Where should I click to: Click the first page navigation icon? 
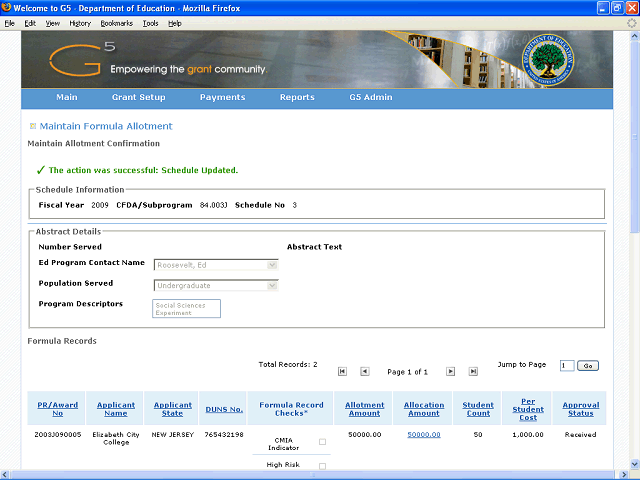(342, 371)
